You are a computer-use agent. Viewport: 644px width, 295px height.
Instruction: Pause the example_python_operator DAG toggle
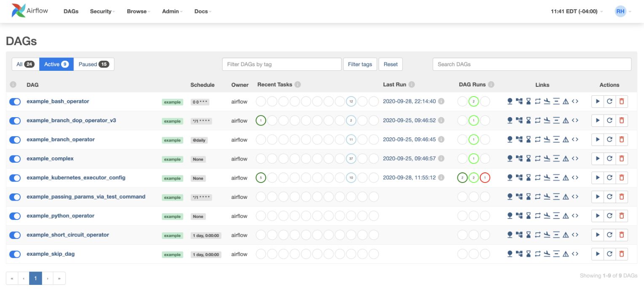click(x=15, y=216)
